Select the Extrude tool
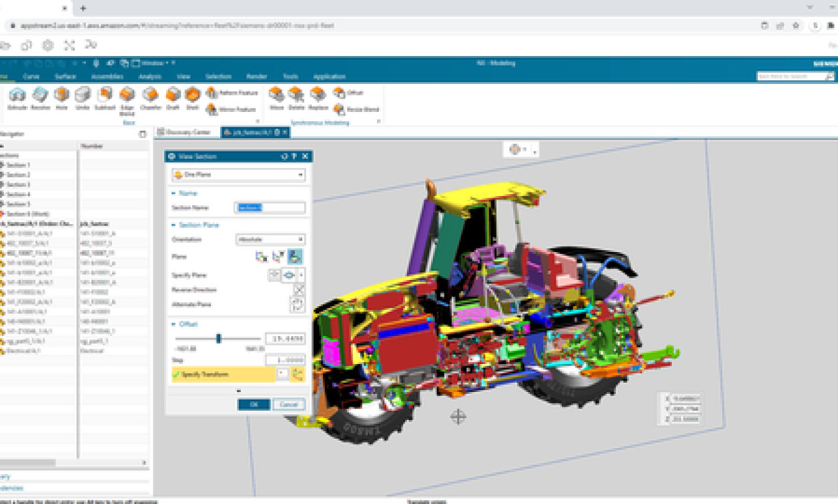This screenshot has height=504, width=838. tap(17, 99)
